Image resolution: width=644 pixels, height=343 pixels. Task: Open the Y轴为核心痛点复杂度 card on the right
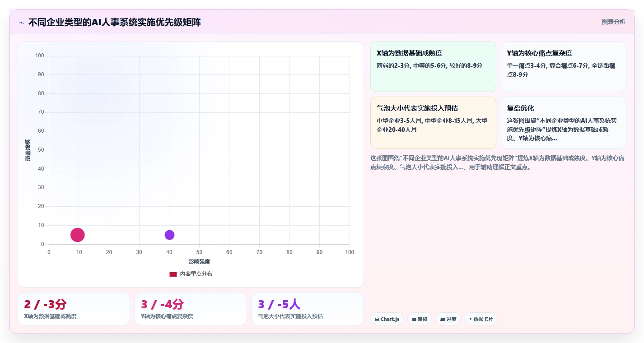coord(563,67)
